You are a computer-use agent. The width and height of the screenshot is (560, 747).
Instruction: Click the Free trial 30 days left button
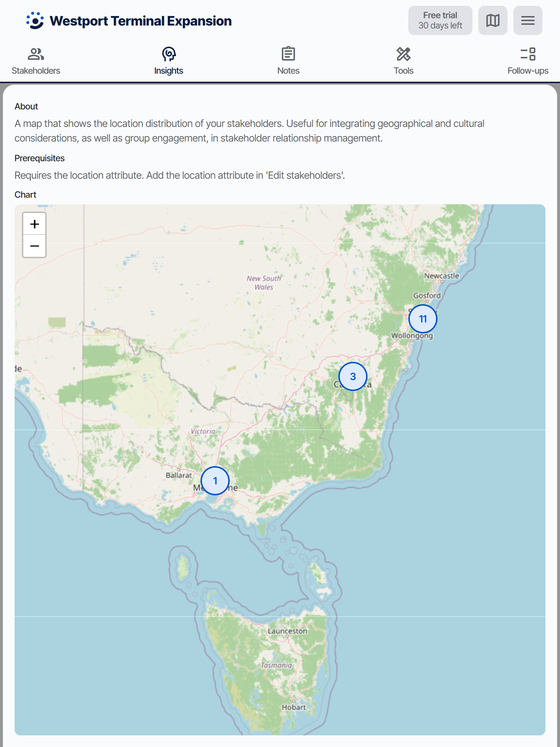coord(440,20)
